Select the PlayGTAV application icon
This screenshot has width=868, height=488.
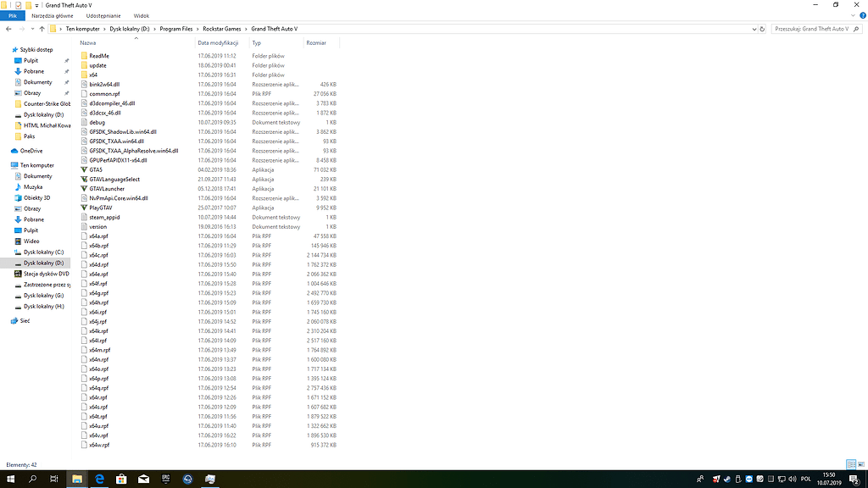coord(84,208)
